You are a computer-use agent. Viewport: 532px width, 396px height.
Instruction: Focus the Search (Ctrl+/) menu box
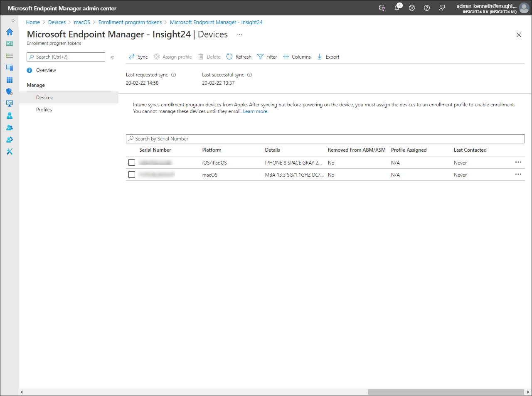click(x=66, y=57)
